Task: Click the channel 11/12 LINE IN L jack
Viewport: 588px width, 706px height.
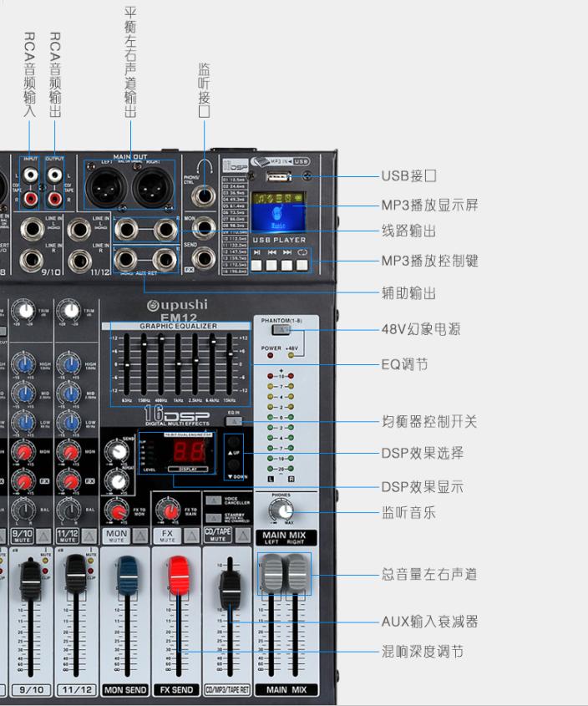Action: [79, 230]
